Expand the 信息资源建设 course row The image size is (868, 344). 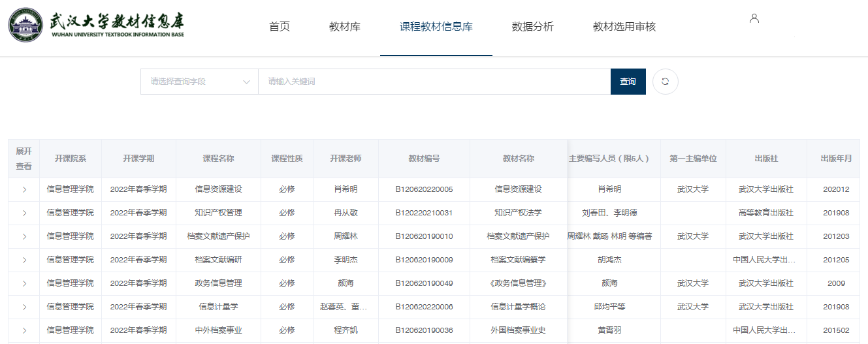pyautogui.click(x=24, y=189)
